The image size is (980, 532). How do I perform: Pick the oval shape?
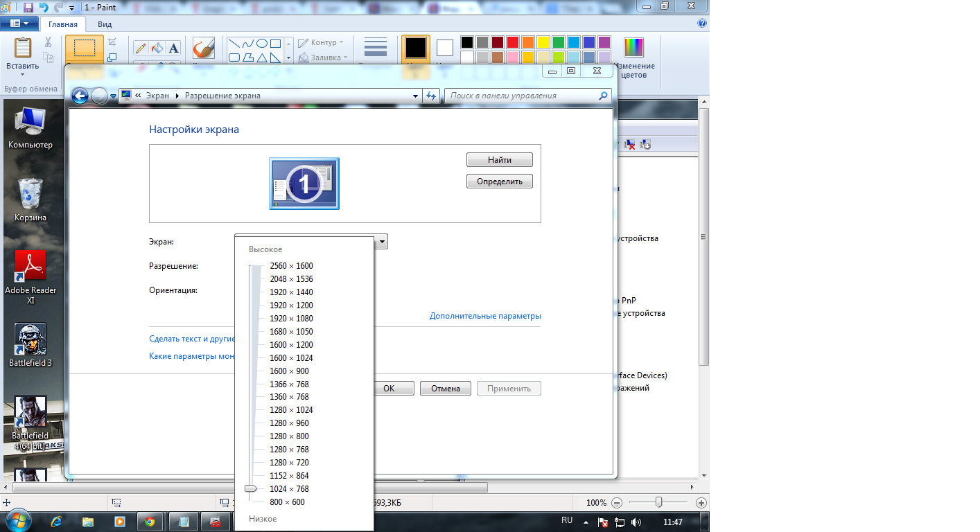coord(261,43)
